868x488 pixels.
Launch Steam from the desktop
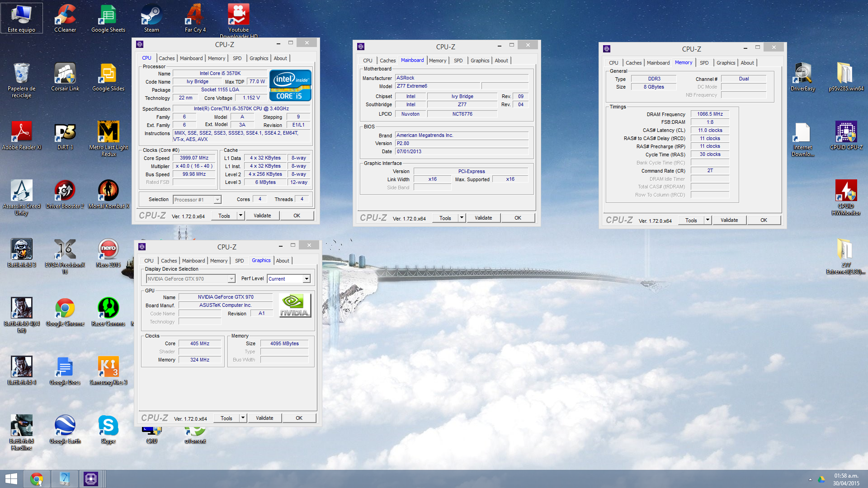click(151, 18)
